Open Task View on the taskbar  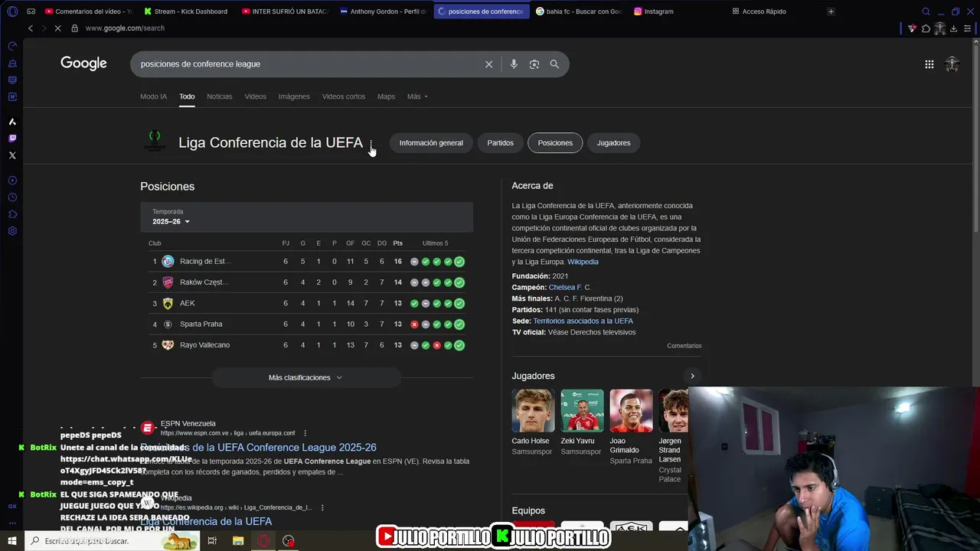(x=212, y=541)
